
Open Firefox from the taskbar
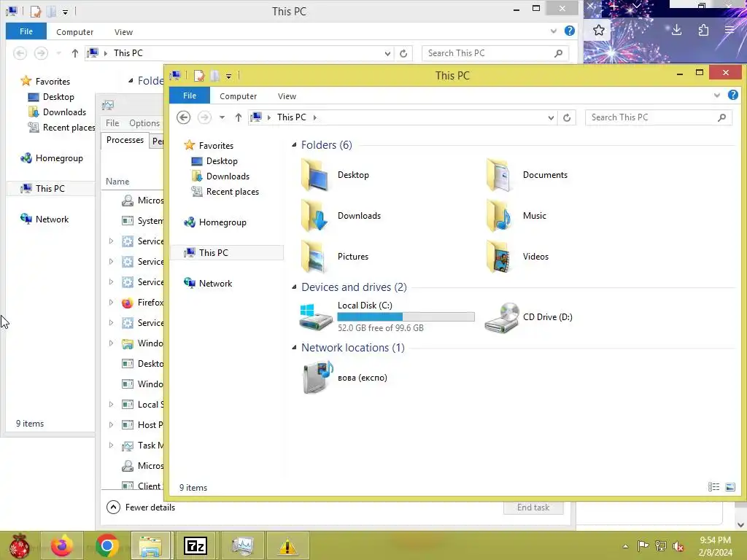click(62, 545)
